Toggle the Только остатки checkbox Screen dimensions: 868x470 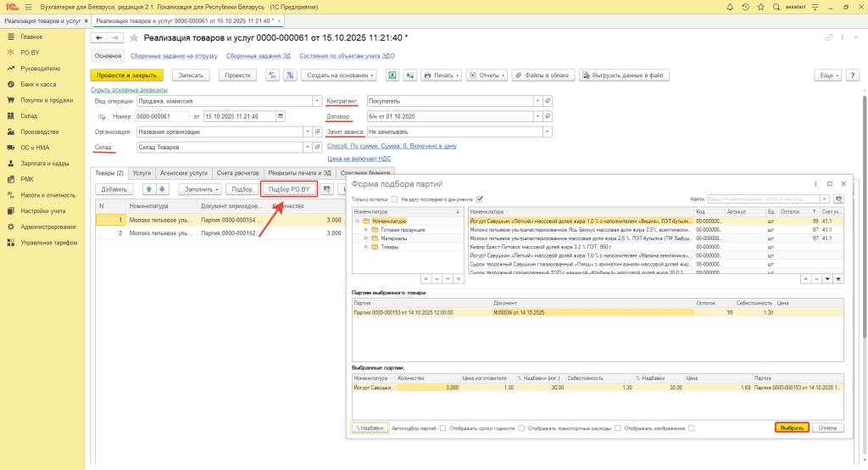point(395,199)
